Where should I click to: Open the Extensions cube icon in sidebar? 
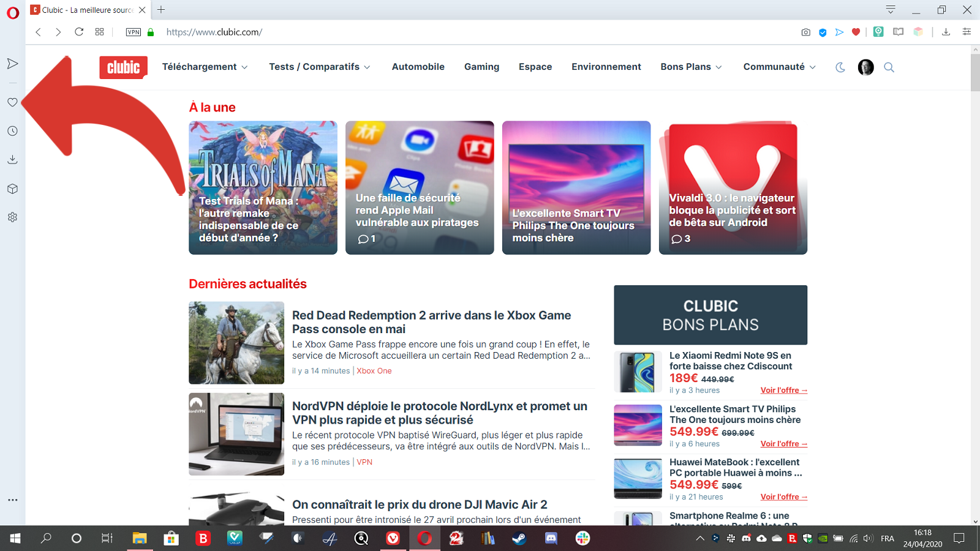pos(12,189)
